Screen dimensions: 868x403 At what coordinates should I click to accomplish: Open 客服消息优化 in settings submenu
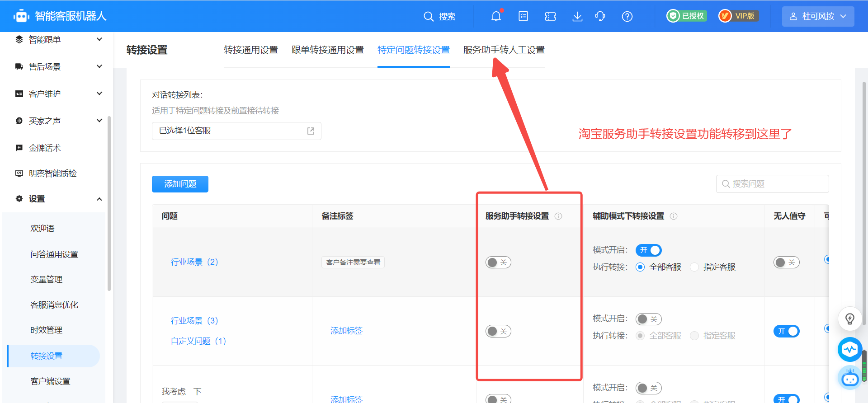(x=54, y=305)
